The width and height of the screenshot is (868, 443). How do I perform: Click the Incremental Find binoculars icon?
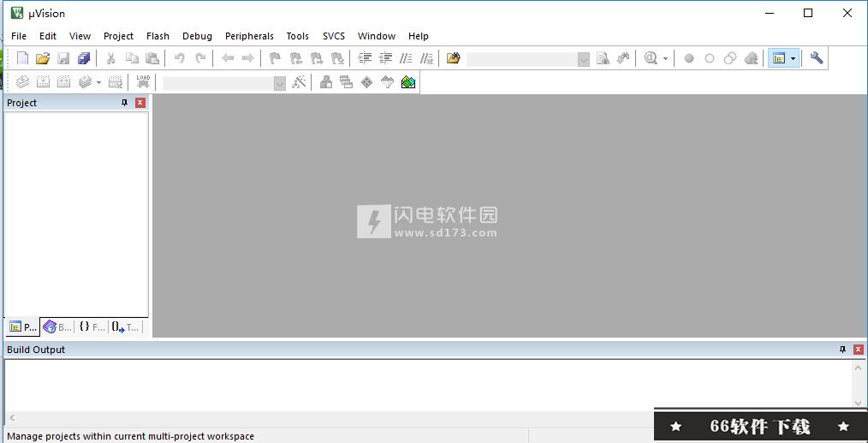pos(623,57)
